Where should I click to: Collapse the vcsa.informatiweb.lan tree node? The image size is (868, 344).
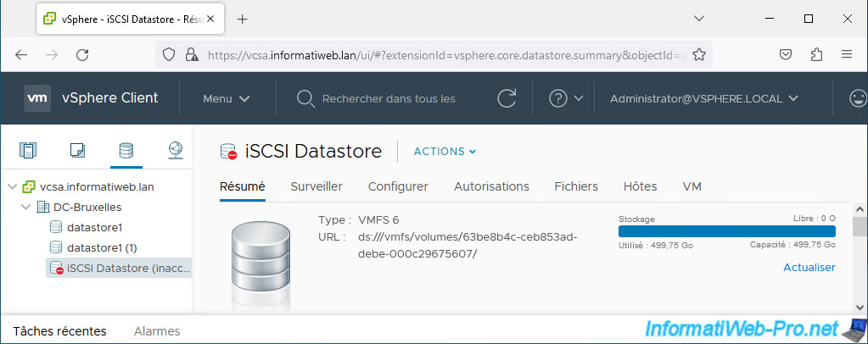pos(12,187)
